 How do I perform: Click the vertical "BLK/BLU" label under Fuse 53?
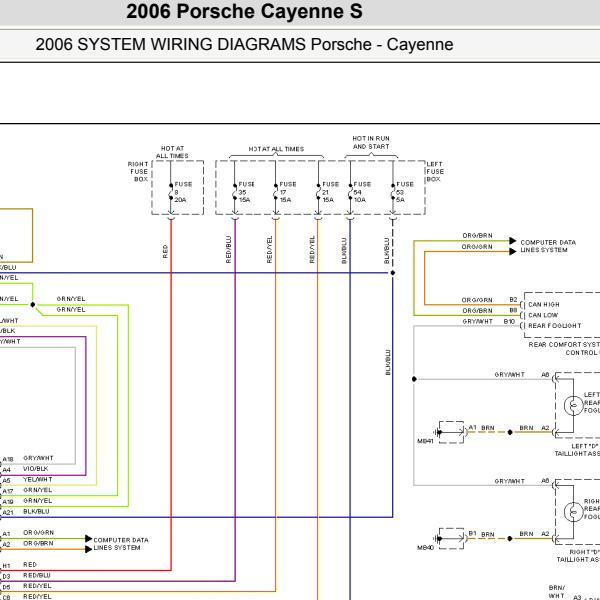tap(386, 251)
